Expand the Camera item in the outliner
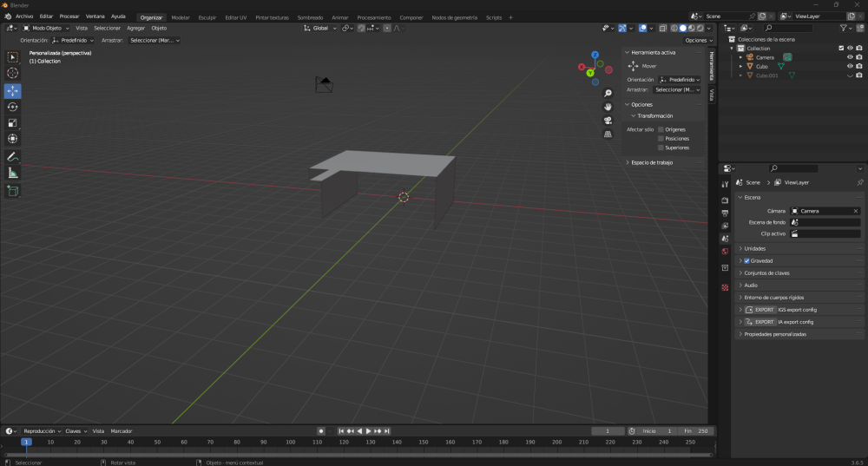The height and width of the screenshot is (466, 868). tap(740, 57)
